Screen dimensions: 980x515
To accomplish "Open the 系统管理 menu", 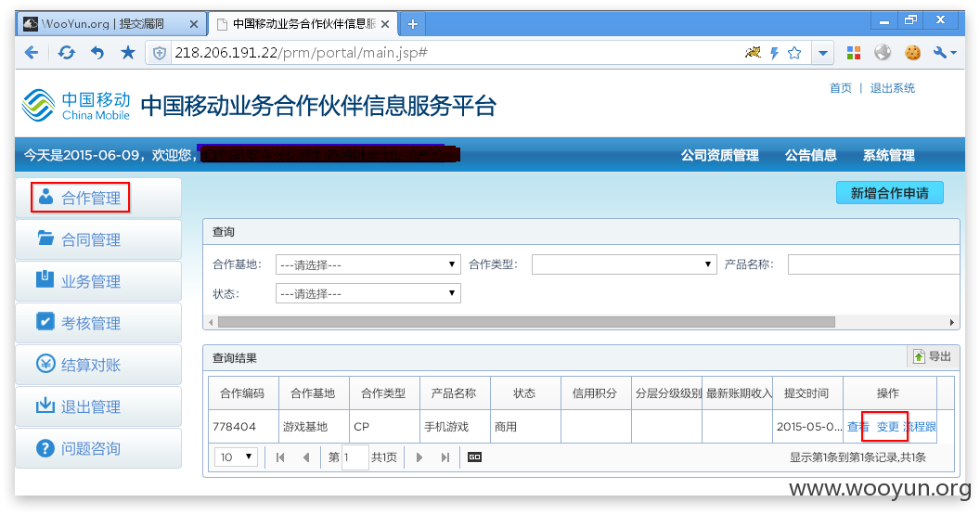I will pos(889,155).
